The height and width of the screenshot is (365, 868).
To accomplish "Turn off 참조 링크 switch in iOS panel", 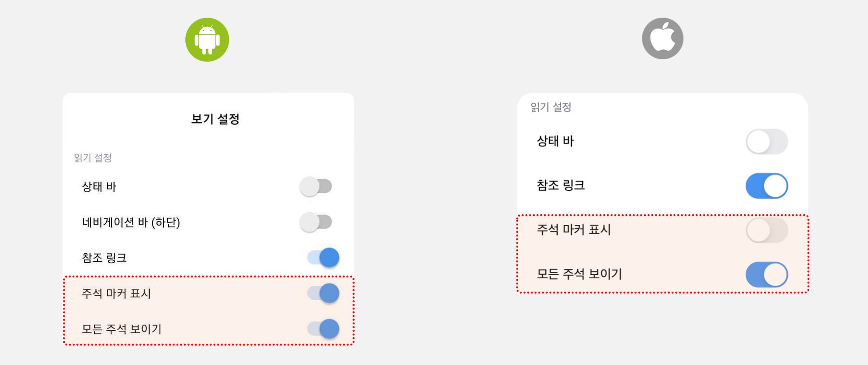I will tap(767, 186).
